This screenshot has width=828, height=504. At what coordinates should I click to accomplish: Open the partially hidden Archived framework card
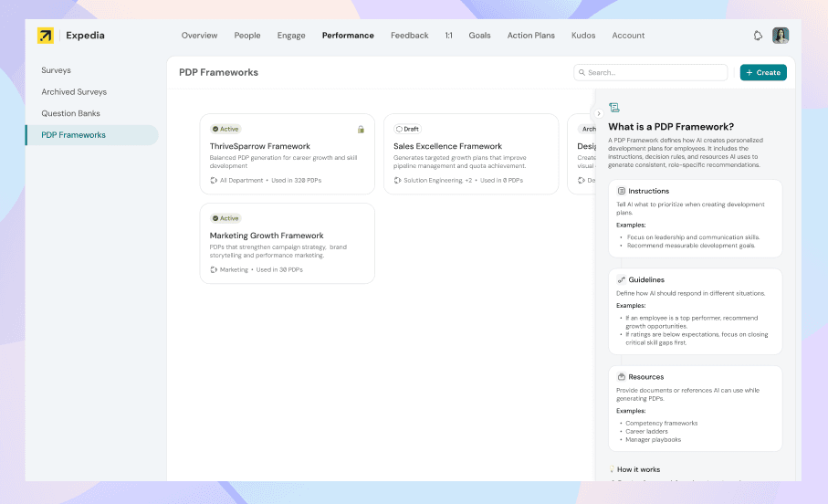582,154
